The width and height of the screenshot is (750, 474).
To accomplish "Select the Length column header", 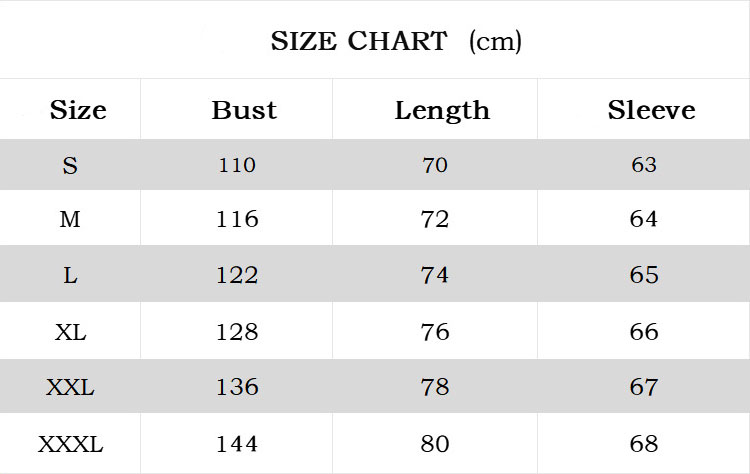I will pos(442,109).
